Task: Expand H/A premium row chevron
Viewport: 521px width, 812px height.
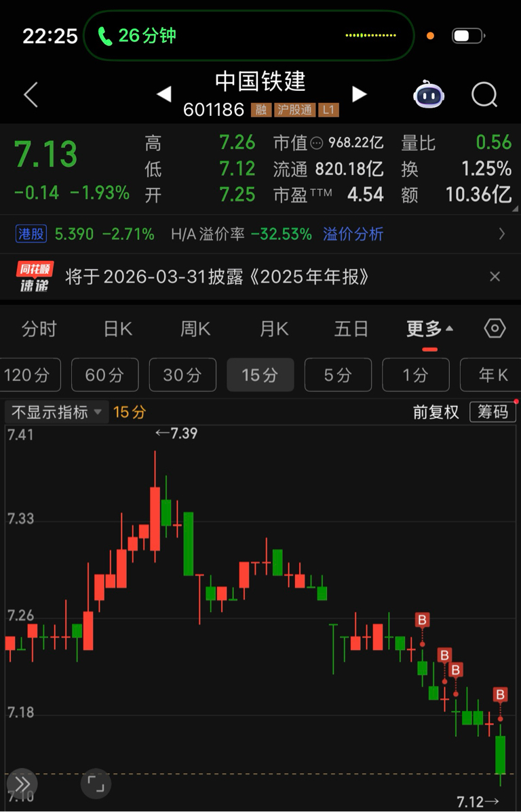Action: [x=502, y=234]
